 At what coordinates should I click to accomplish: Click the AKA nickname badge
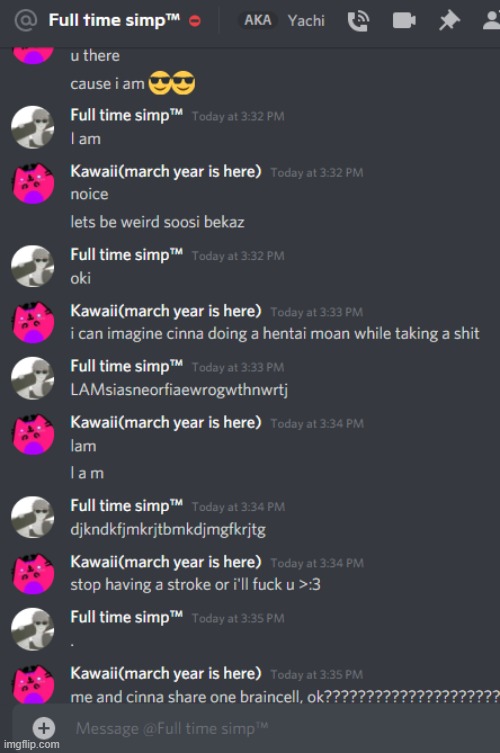(x=258, y=20)
